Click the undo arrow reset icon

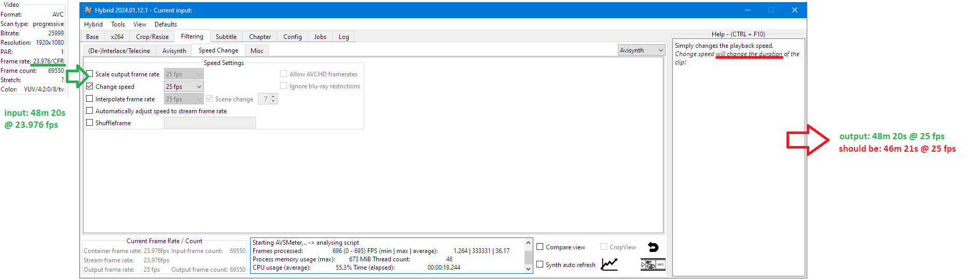click(x=653, y=247)
